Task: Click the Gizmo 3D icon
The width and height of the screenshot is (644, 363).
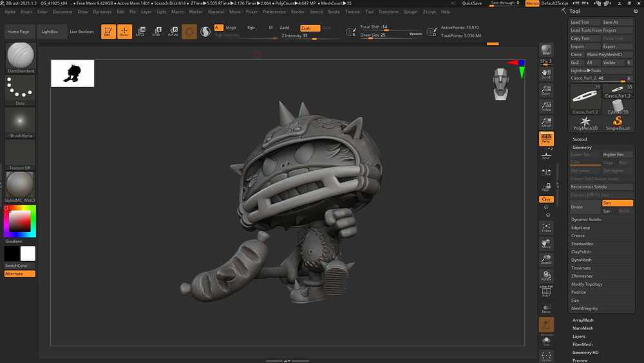Action: [189, 32]
